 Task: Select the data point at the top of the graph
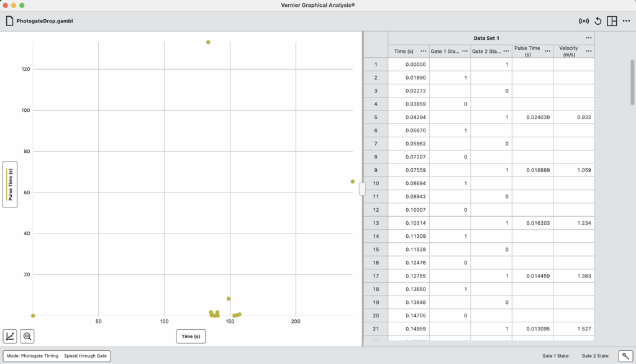208,42
